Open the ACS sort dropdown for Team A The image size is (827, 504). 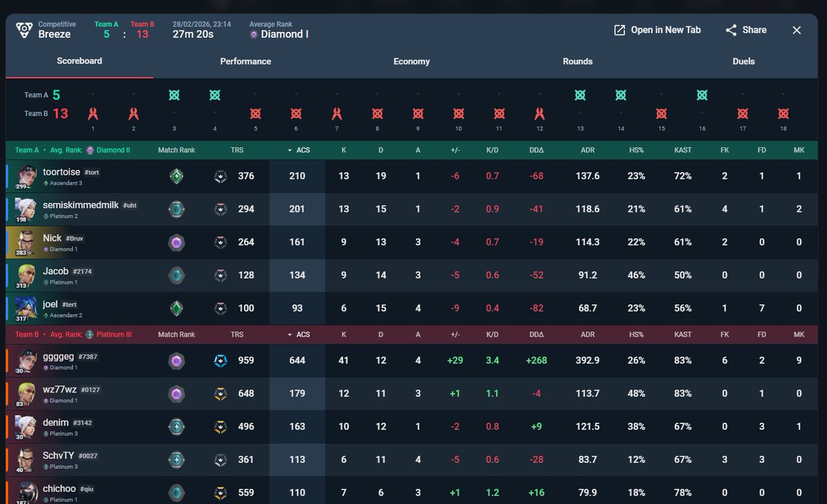(297, 149)
